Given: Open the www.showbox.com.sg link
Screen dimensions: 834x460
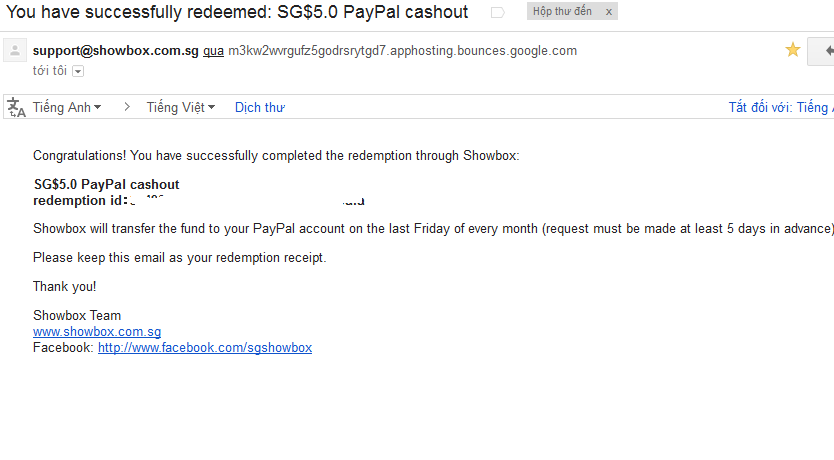Looking at the screenshot, I should coord(97,331).
